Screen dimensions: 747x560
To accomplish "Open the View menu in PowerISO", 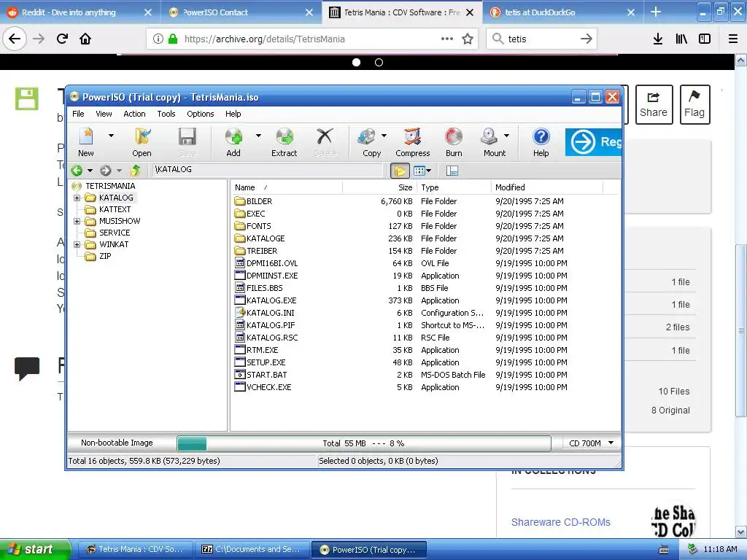I will pyautogui.click(x=104, y=114).
